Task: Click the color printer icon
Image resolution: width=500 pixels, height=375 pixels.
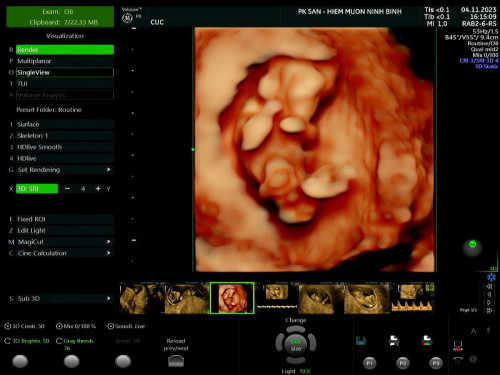Action: [x=427, y=340]
